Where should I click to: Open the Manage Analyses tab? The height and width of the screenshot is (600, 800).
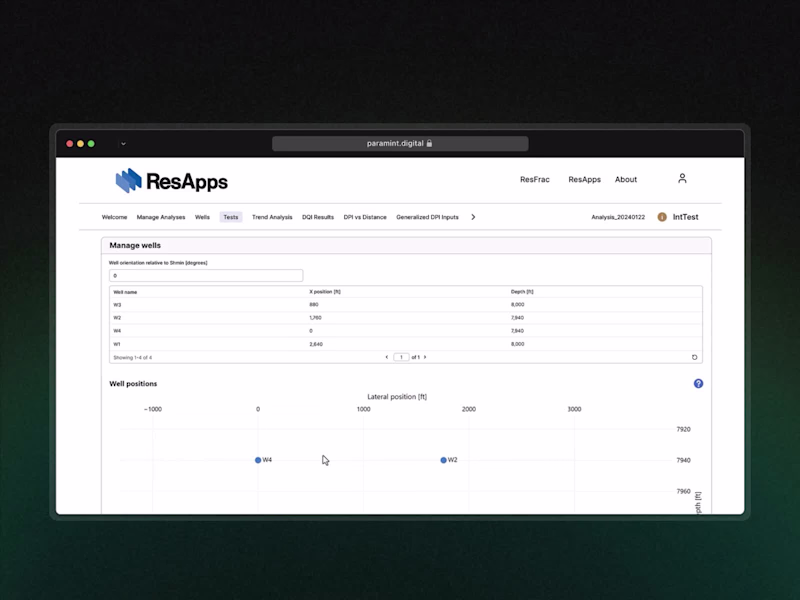[x=161, y=217]
